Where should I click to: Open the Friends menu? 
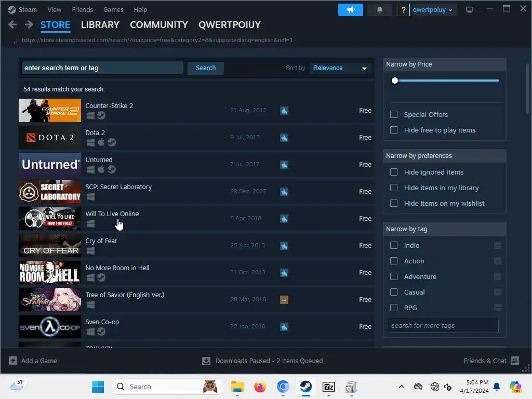[x=83, y=10]
